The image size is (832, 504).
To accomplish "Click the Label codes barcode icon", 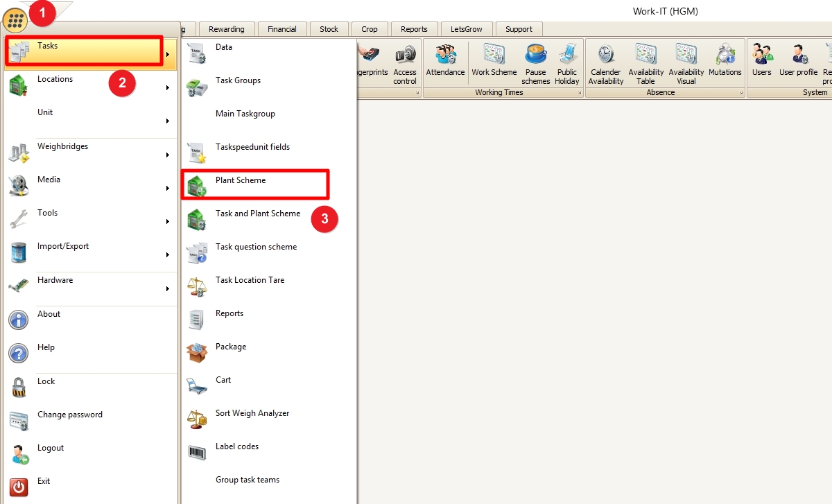I will click(x=197, y=453).
